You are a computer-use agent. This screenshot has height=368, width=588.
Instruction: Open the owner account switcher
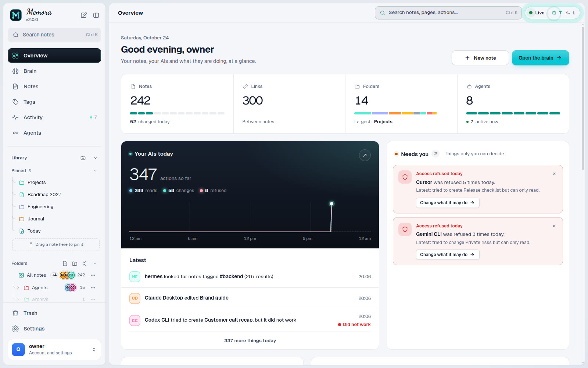pos(54,350)
